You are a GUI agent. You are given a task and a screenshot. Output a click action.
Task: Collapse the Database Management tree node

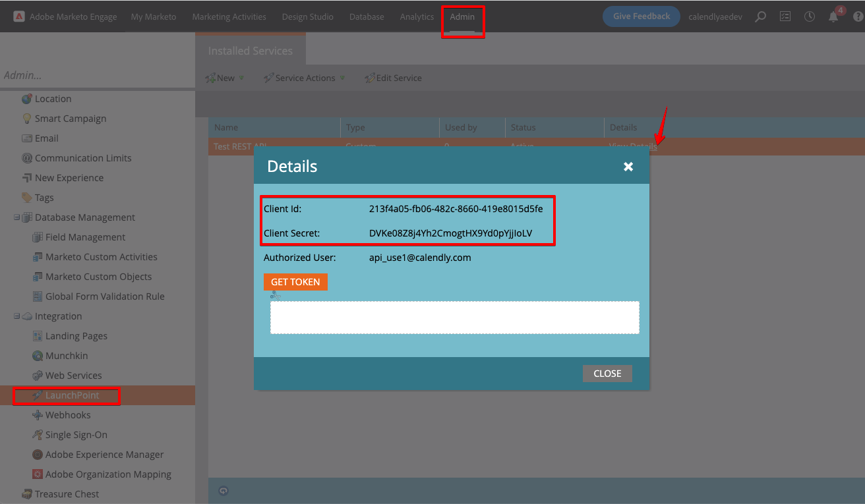click(17, 217)
